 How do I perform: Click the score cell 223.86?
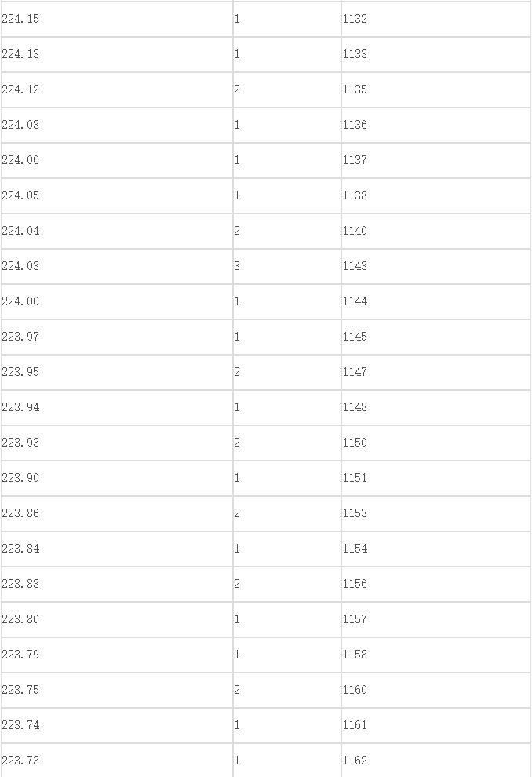[117, 513]
